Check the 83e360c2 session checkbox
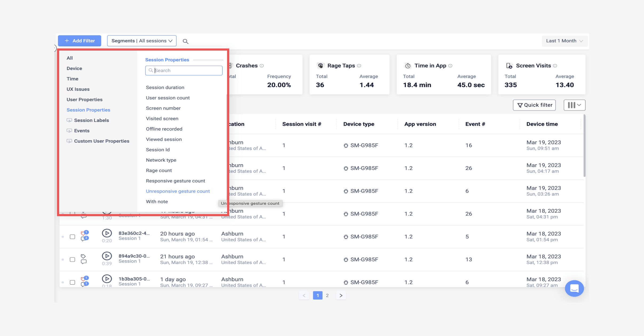The image size is (644, 336). [x=73, y=237]
